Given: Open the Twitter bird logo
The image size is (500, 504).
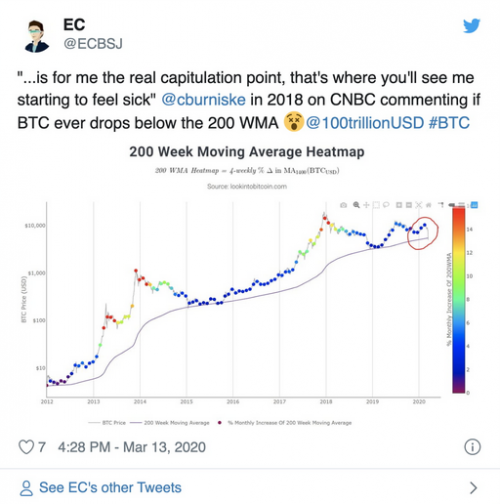Looking at the screenshot, I should point(471,26).
